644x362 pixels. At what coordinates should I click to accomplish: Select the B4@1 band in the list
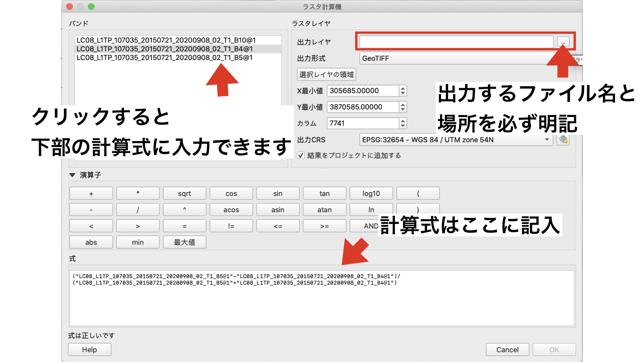[178, 49]
